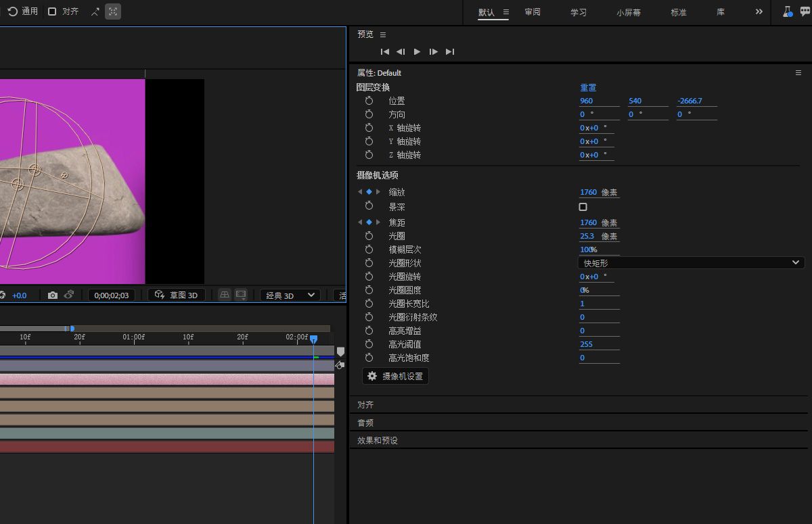The width and height of the screenshot is (812, 524).
Task: Click the snapshot camera icon
Action: coord(53,295)
